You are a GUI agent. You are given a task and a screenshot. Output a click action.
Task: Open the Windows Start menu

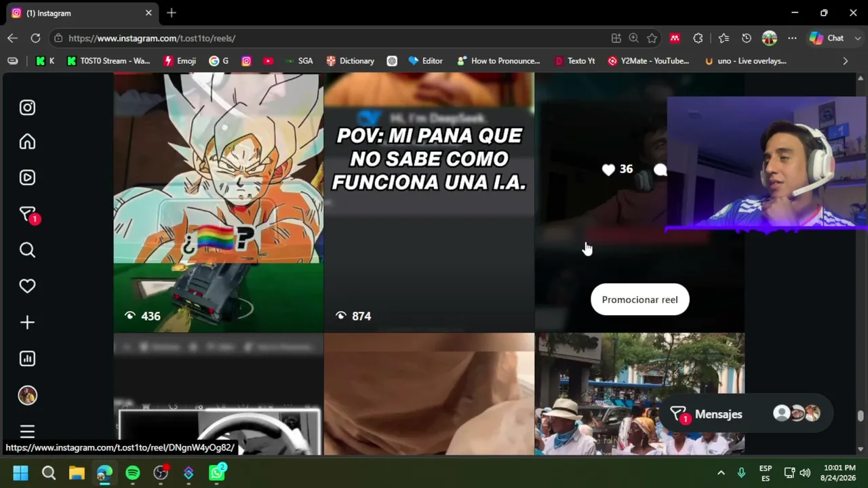click(20, 472)
